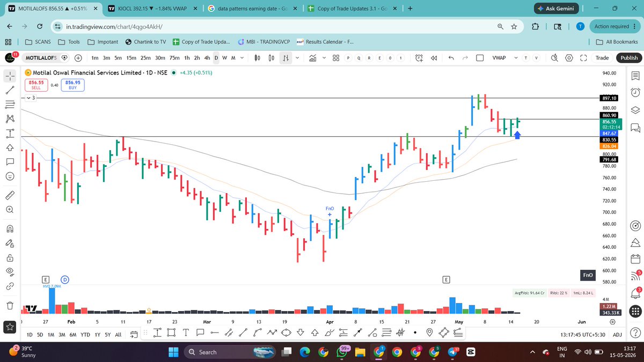
Task: Open the indicator templates grid
Action: [335, 58]
